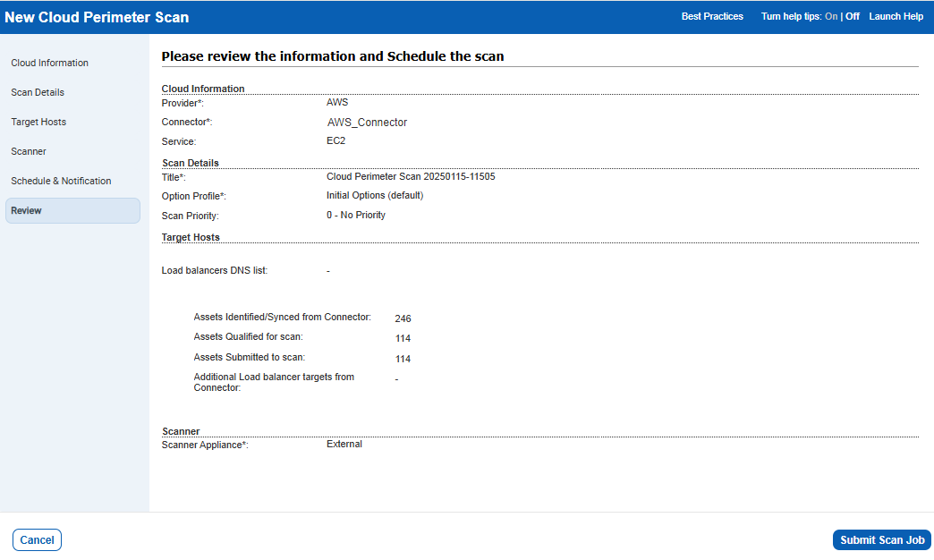This screenshot has height=560, width=934.
Task: Click the Assets Qualified for scan count
Action: 403,338
